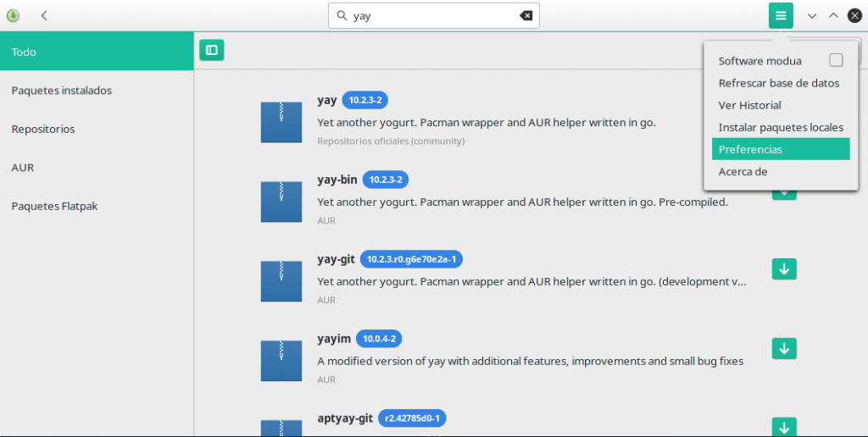Select the Todo category
This screenshot has height=437, width=868.
(x=97, y=51)
